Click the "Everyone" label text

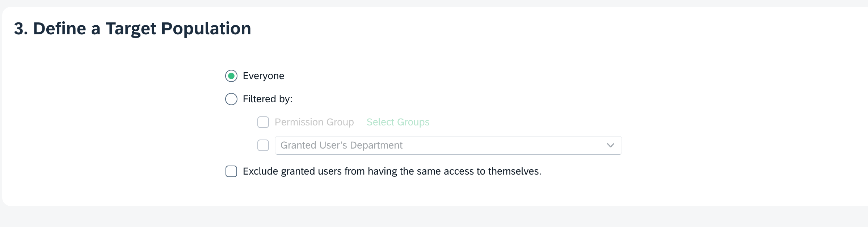(x=264, y=76)
